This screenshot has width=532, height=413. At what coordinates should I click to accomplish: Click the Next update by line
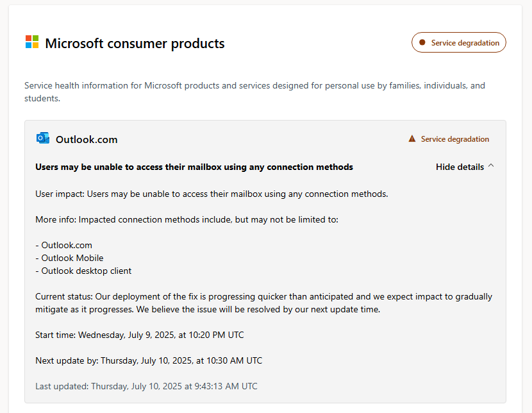pyautogui.click(x=149, y=360)
